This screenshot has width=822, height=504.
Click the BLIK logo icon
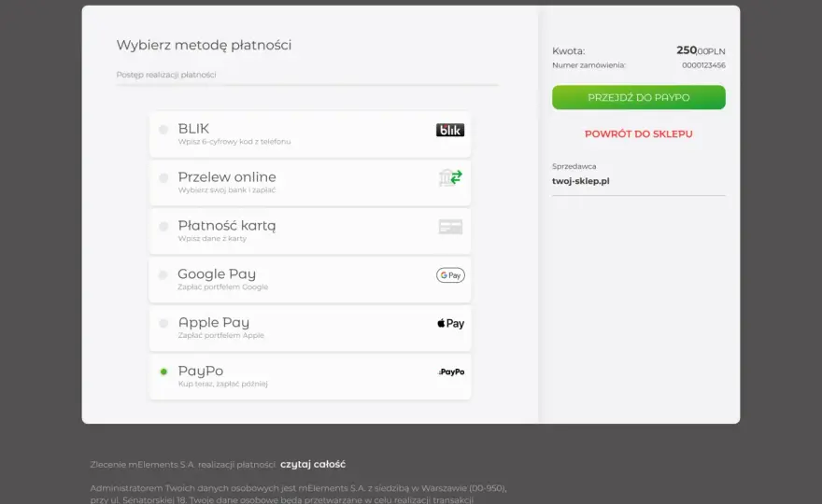pyautogui.click(x=450, y=130)
